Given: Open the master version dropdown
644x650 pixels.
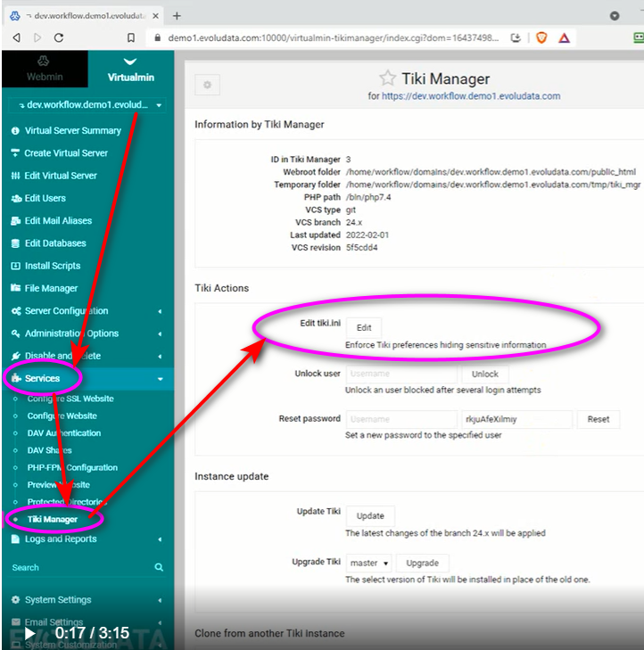Looking at the screenshot, I should coord(368,563).
